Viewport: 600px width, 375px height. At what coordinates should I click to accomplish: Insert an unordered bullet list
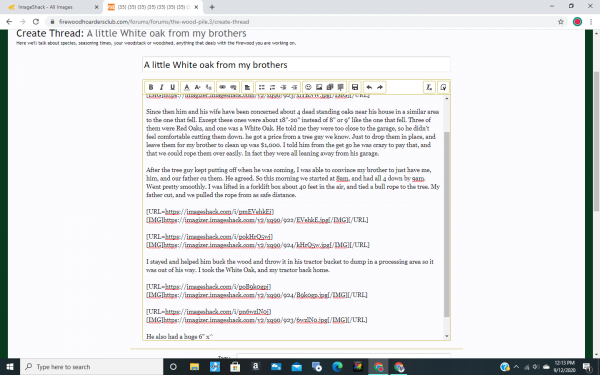(x=261, y=87)
